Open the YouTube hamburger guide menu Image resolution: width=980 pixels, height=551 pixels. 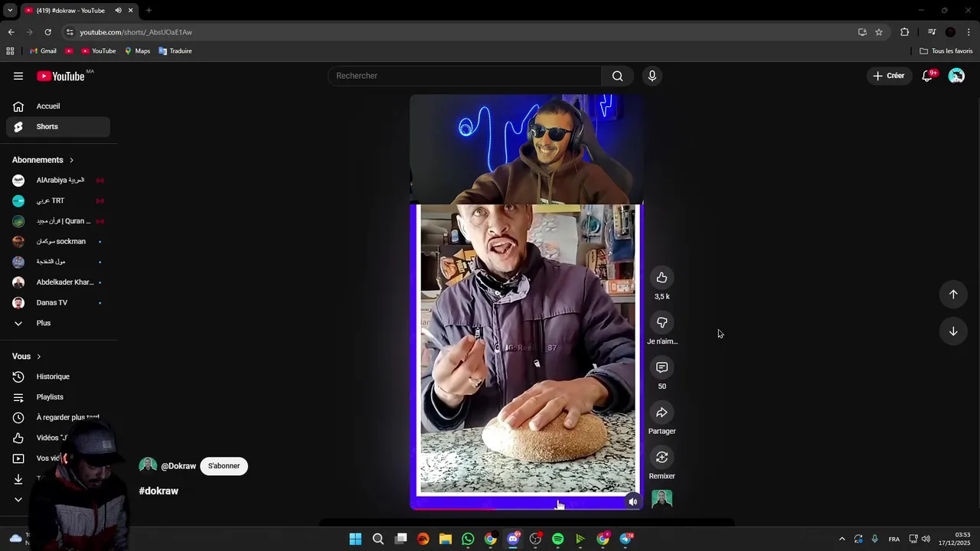coord(18,76)
